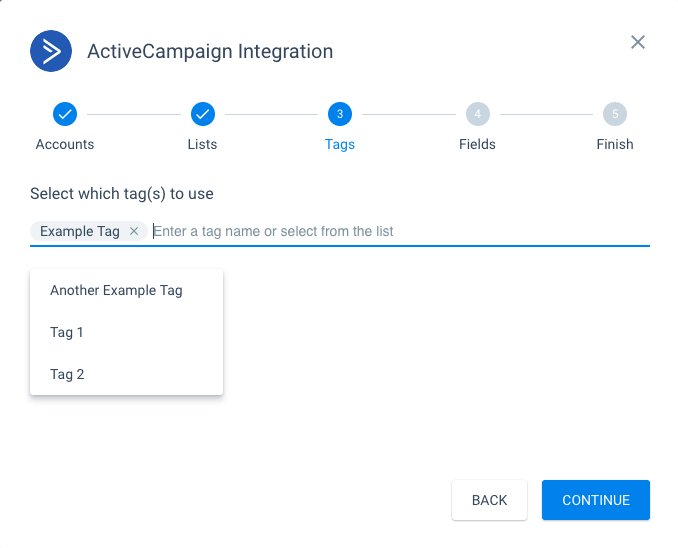Select step 5 Finish circle

(x=615, y=114)
